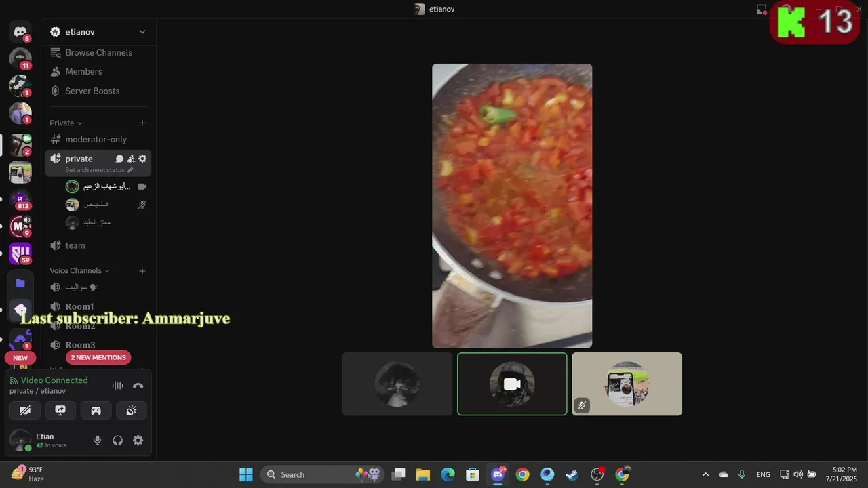Jump to 2 New Mentions

98,357
